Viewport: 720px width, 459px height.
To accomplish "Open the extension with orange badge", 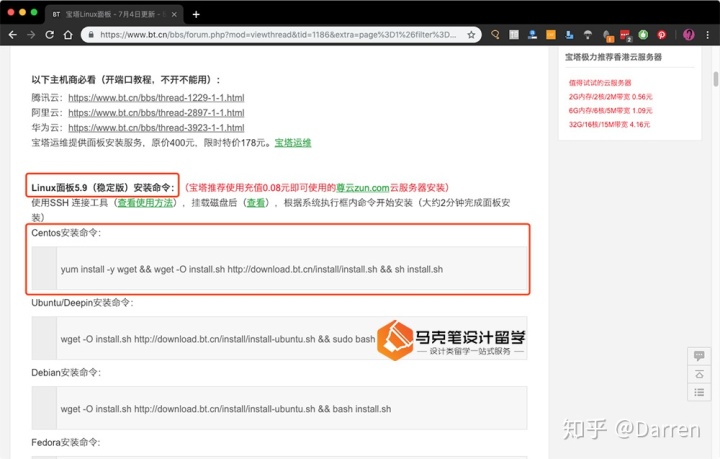I will click(x=607, y=35).
